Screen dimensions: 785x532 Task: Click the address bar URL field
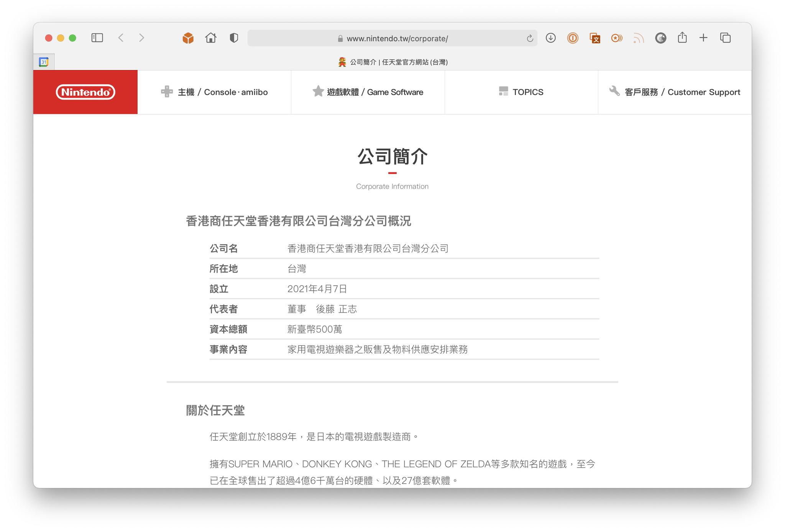(392, 38)
